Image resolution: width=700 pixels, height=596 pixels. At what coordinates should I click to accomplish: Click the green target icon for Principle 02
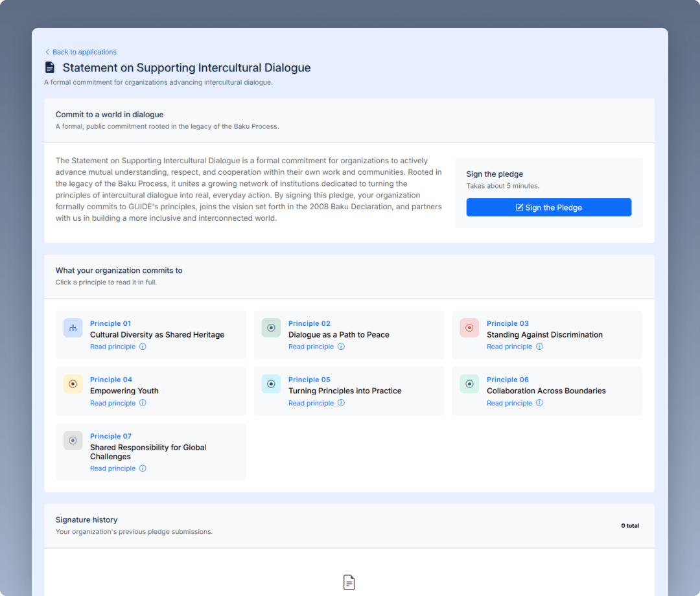pos(271,328)
